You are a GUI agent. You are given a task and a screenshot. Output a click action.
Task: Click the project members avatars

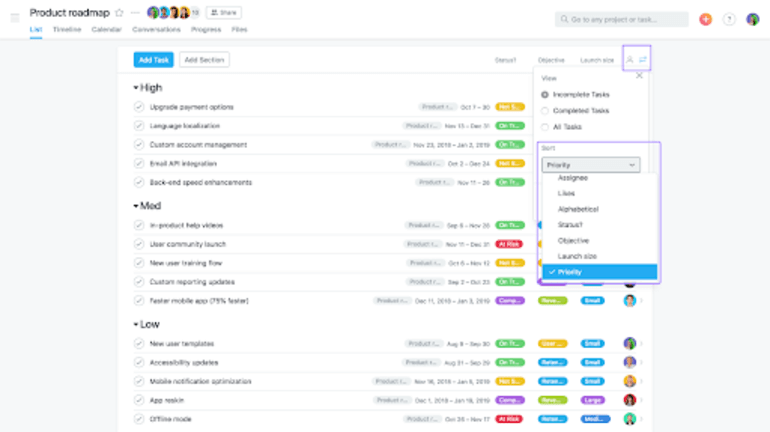(172, 12)
